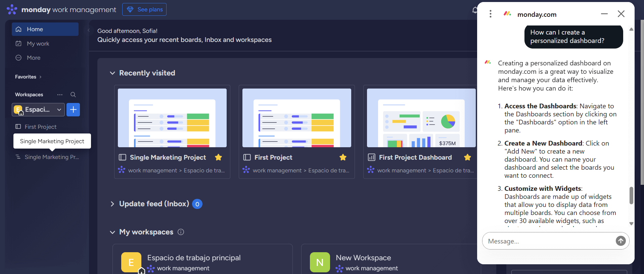Click the chat panel scrollbar thumb

pyautogui.click(x=631, y=195)
